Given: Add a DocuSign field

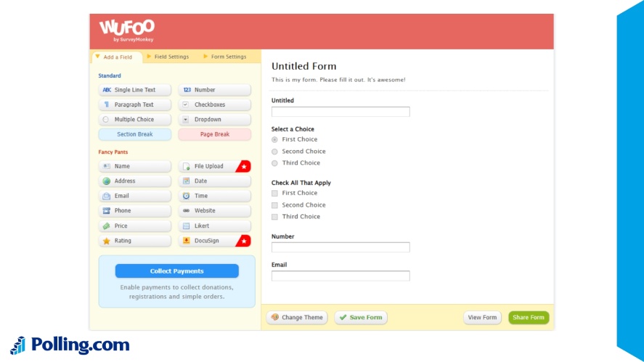Looking at the screenshot, I should [x=214, y=241].
